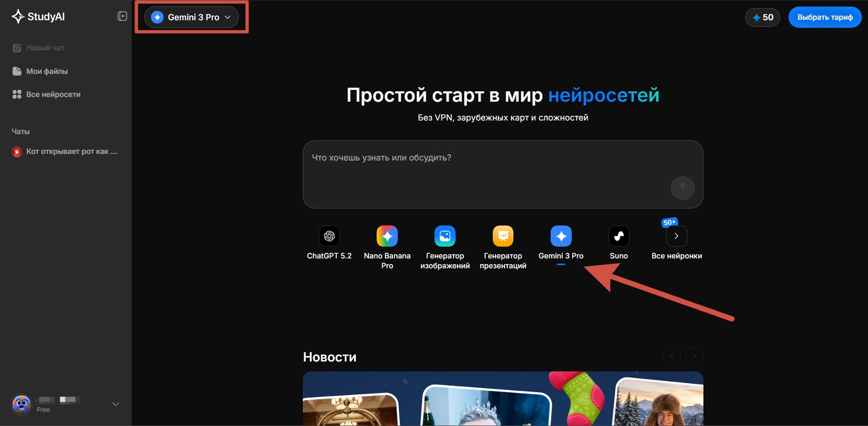The height and width of the screenshot is (426, 868).
Task: Open Все нейронки arrow icon
Action: [677, 236]
